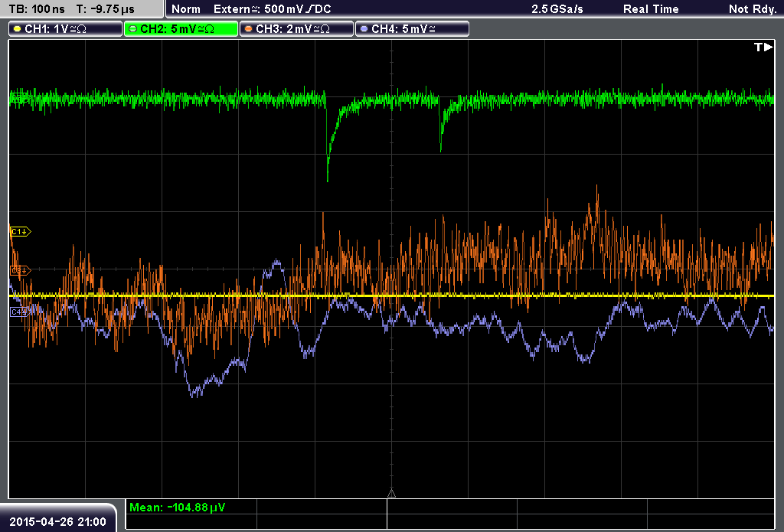
Task: Click the orange C3 ground level marker
Action: point(21,270)
